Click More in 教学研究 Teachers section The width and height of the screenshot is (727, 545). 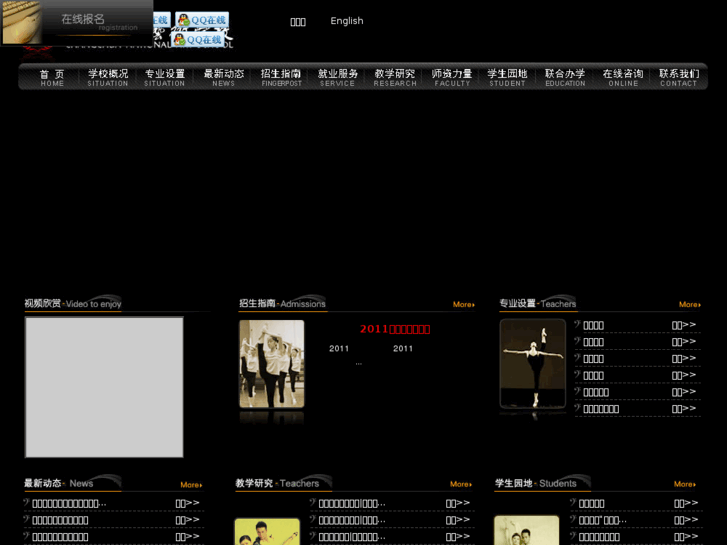(461, 484)
